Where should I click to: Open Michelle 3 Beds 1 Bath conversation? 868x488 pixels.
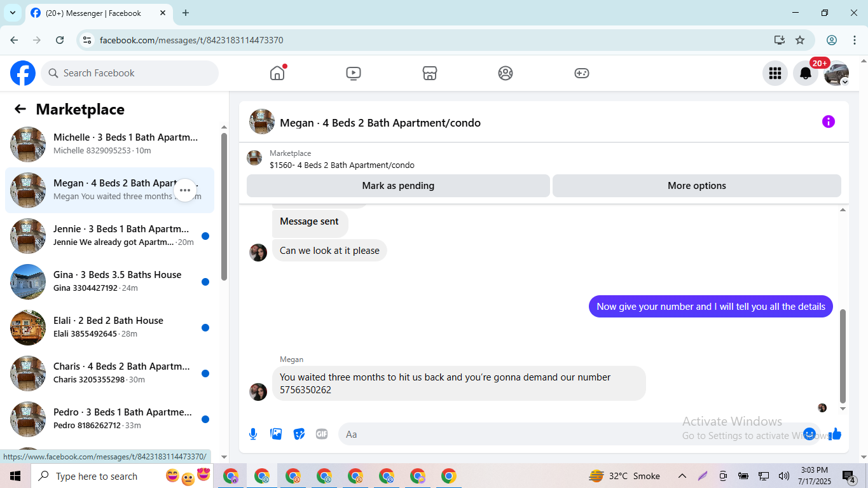(109, 144)
